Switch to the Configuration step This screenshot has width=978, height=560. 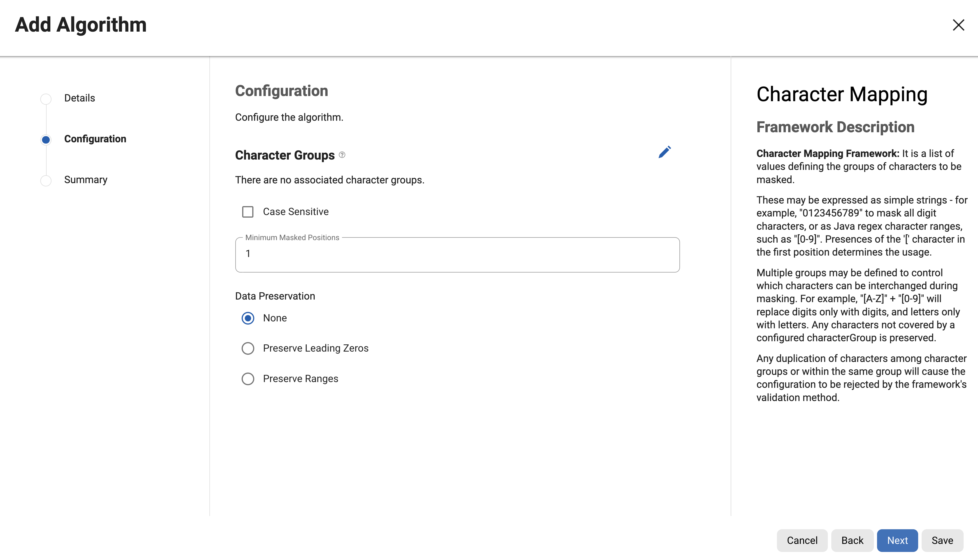(95, 139)
